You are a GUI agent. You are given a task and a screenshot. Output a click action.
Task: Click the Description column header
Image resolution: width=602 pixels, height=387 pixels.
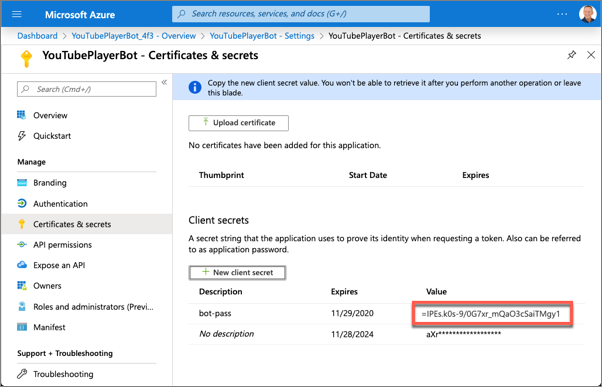(x=220, y=291)
